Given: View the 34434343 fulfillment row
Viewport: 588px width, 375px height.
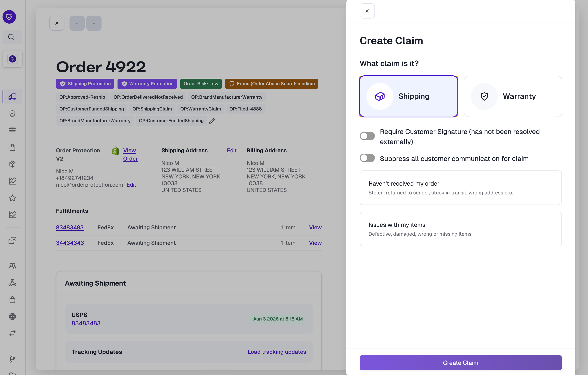Looking at the screenshot, I should [x=315, y=243].
